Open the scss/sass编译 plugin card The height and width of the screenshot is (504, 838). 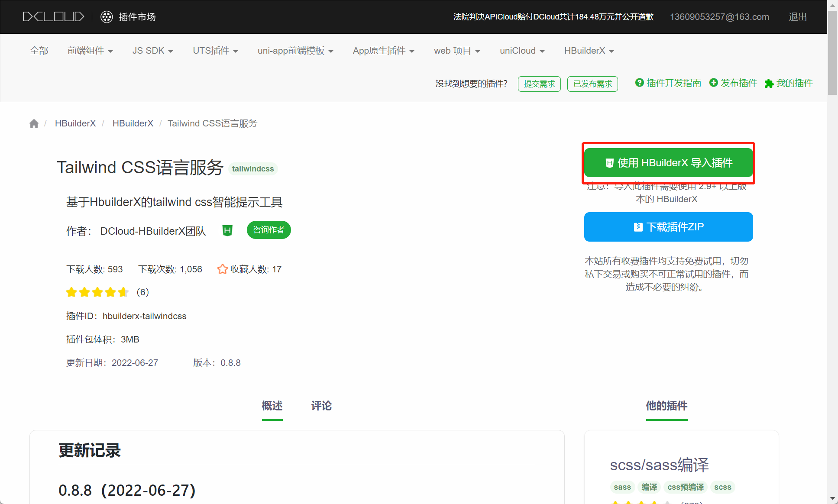659,465
